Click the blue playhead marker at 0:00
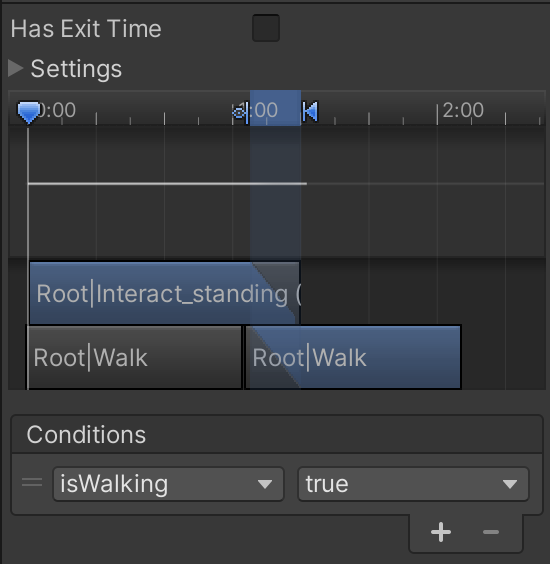Screen dimensions: 550x564 pos(28,113)
